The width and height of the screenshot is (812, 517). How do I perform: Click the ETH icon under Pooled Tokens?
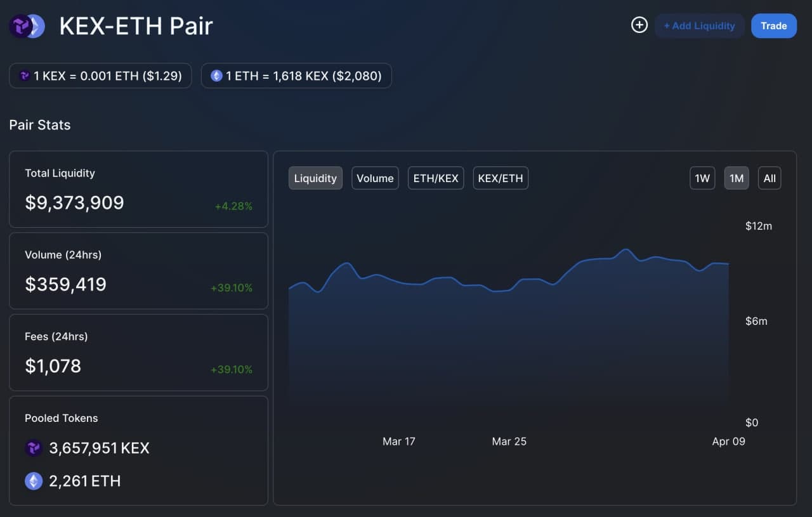[x=34, y=481]
